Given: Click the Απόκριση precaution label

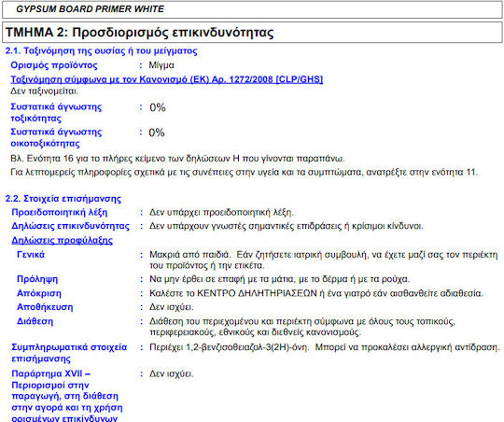Looking at the screenshot, I should pos(39,293).
